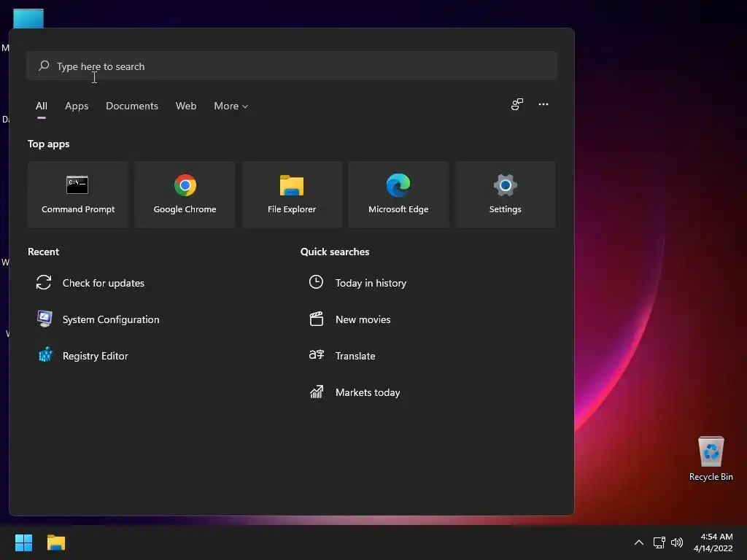Image resolution: width=747 pixels, height=560 pixels.
Task: Open the Recycle Bin desktop icon
Action: pos(711,459)
